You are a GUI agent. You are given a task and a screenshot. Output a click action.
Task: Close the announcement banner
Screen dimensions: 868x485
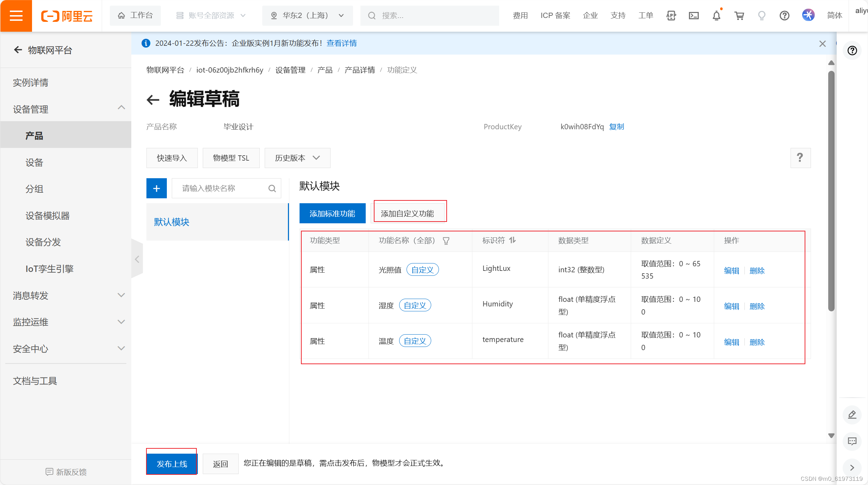coord(822,44)
